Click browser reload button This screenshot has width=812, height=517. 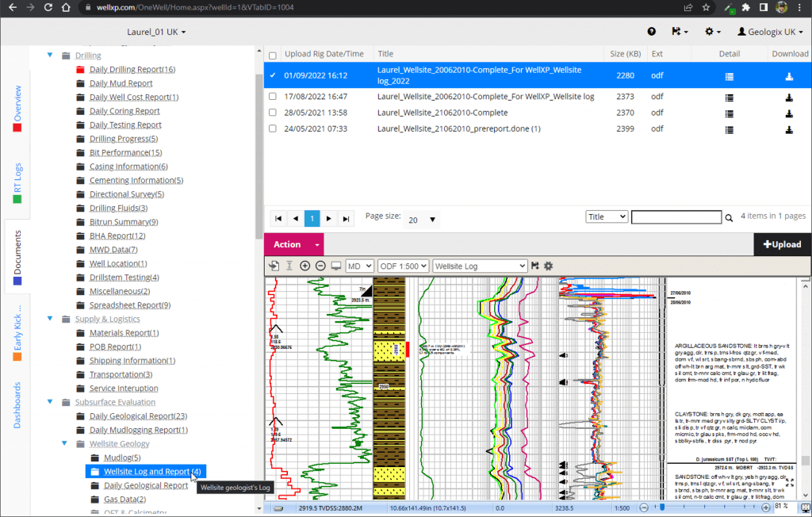(x=48, y=7)
